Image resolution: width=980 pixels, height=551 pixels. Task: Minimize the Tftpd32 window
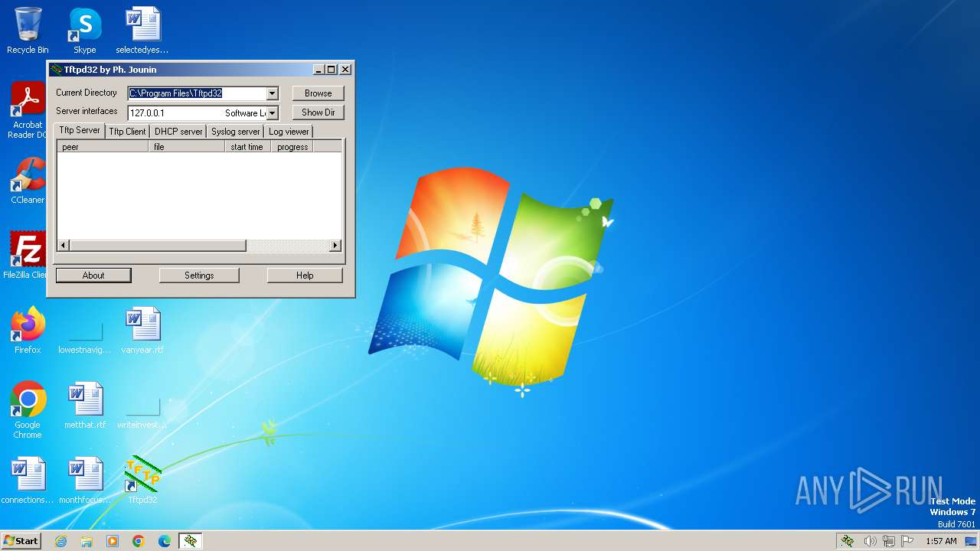tap(318, 70)
